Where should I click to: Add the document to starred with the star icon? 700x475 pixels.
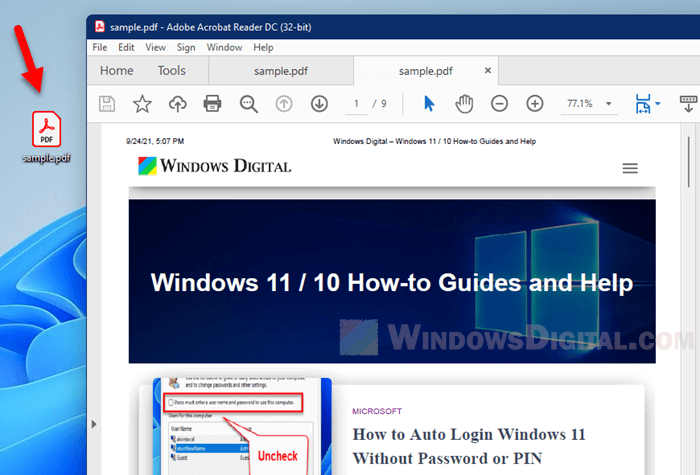tap(142, 104)
